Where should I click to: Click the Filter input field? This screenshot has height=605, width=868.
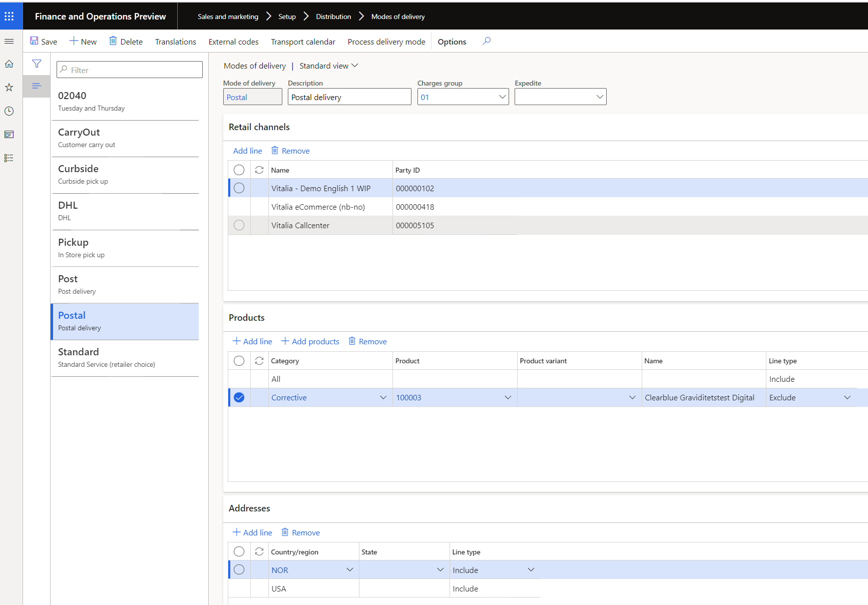click(130, 70)
